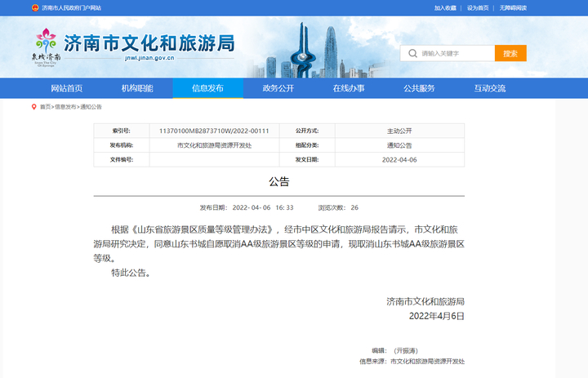Open the 公共服务 menu item
This screenshot has height=378, width=588.
click(x=419, y=88)
